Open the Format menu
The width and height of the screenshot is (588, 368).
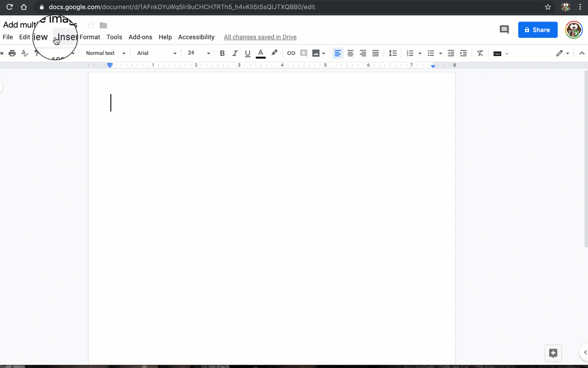coord(90,37)
